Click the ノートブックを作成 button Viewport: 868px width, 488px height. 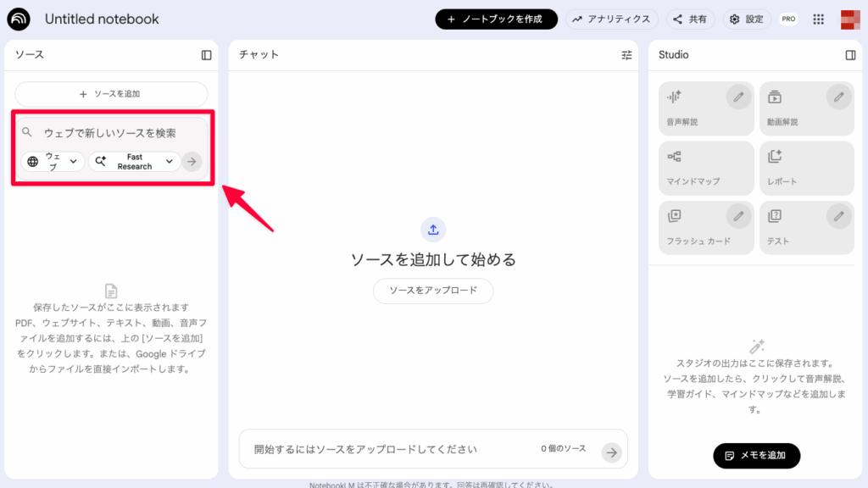tap(496, 19)
